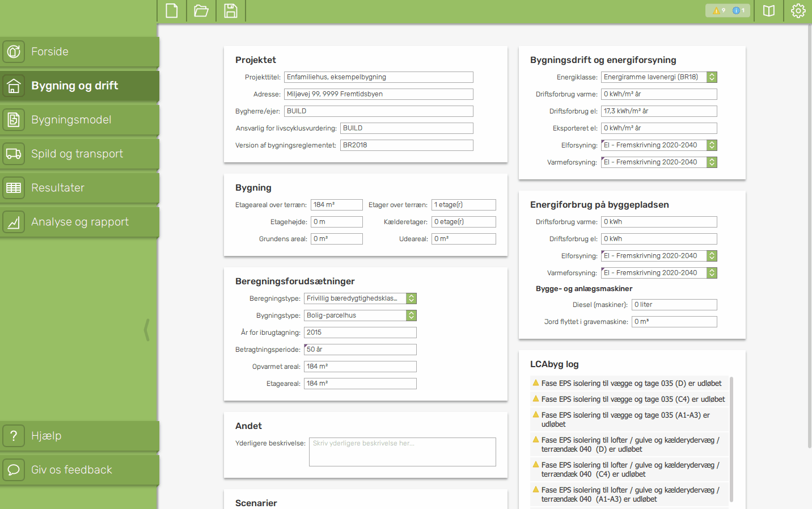Click the main page vertical scrollbar
The height and width of the screenshot is (509, 812).
809,235
